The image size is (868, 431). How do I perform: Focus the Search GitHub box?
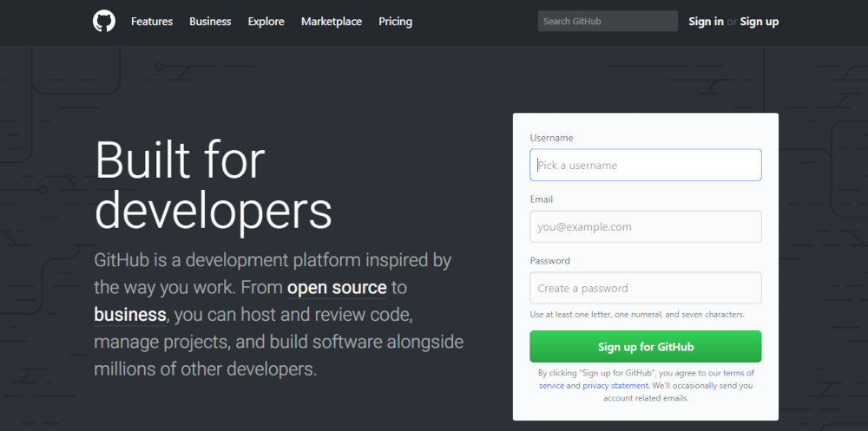coord(608,21)
